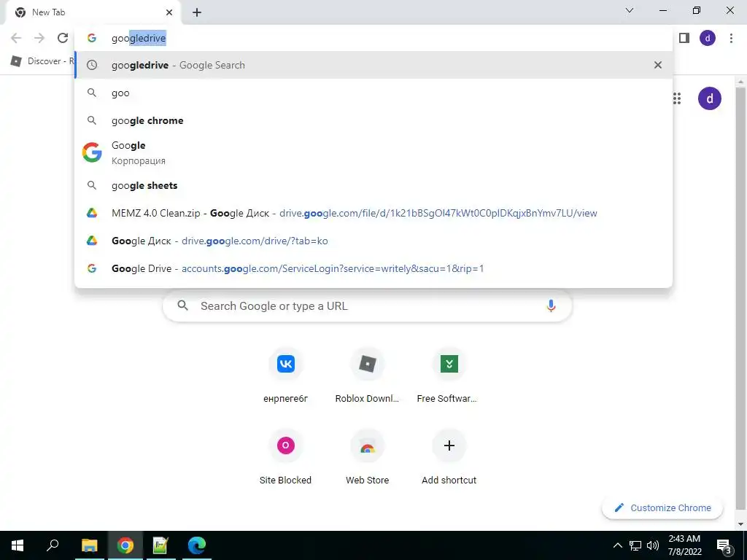Image resolution: width=747 pixels, height=560 pixels.
Task: Open the Site Blocked shortcut
Action: coord(285,458)
